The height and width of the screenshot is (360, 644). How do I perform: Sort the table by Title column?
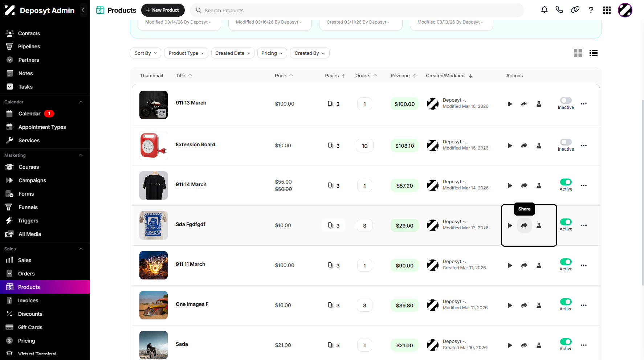click(184, 75)
